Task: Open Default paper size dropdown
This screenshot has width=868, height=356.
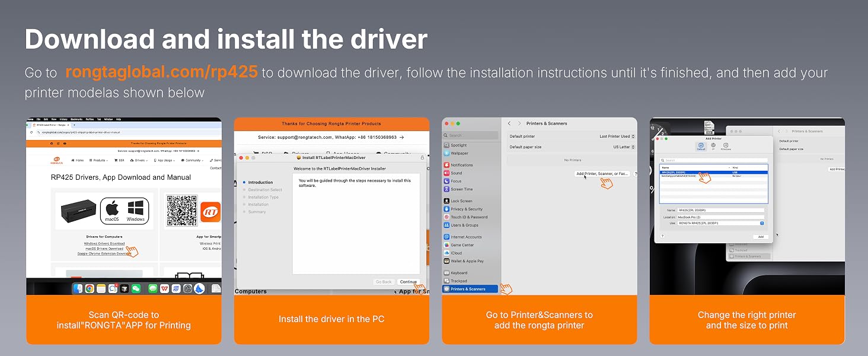Action: coord(624,147)
